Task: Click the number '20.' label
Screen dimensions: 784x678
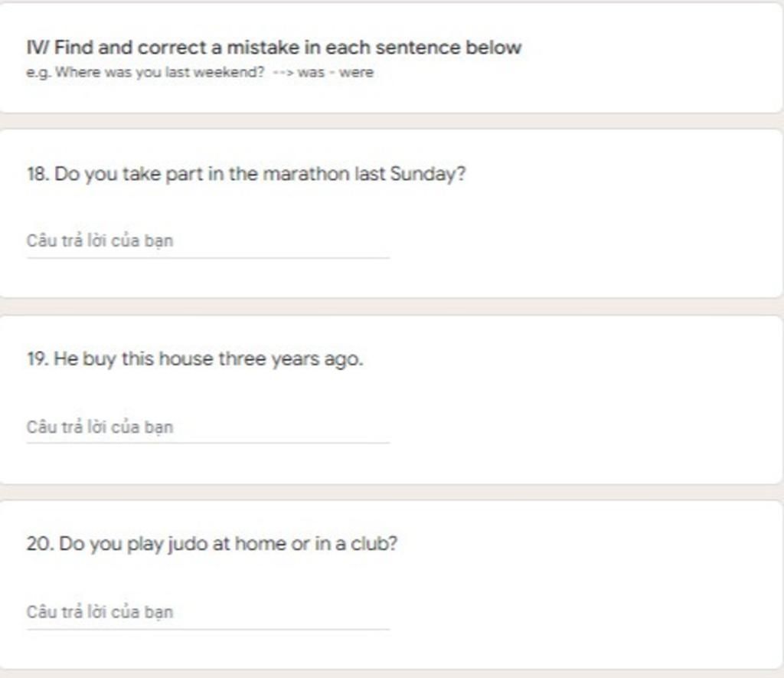Action: pos(40,544)
